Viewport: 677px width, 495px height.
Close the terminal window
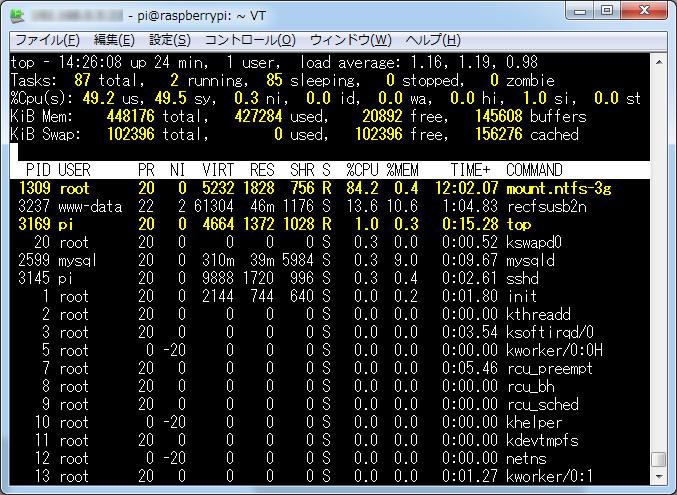click(644, 10)
